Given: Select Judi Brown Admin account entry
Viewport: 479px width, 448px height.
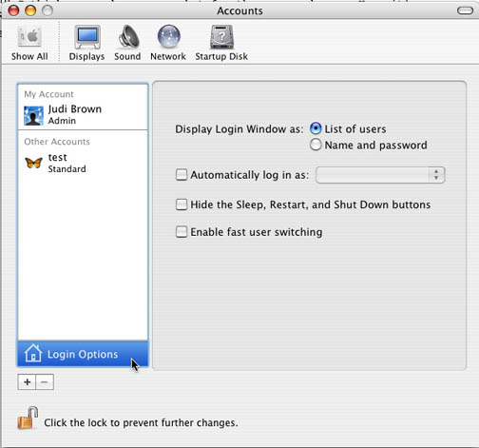Looking at the screenshot, I should [83, 115].
